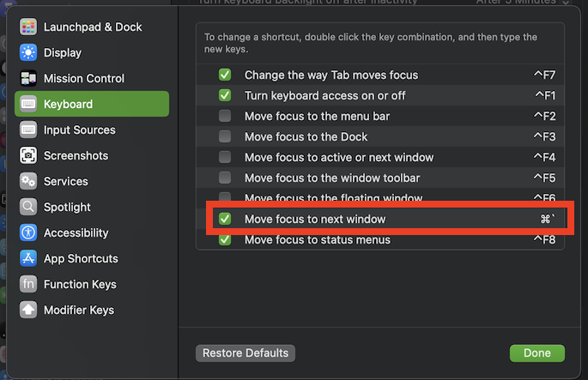Select Function Keys in sidebar
Image resolution: width=588 pixels, height=380 pixels.
[80, 284]
